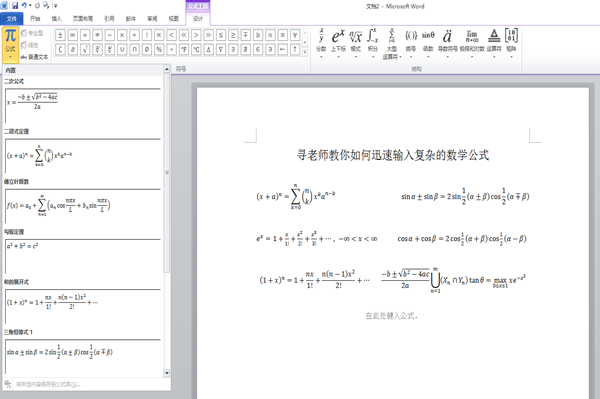
Task: Insert the increment ∆ symbol
Action: click(x=209, y=49)
